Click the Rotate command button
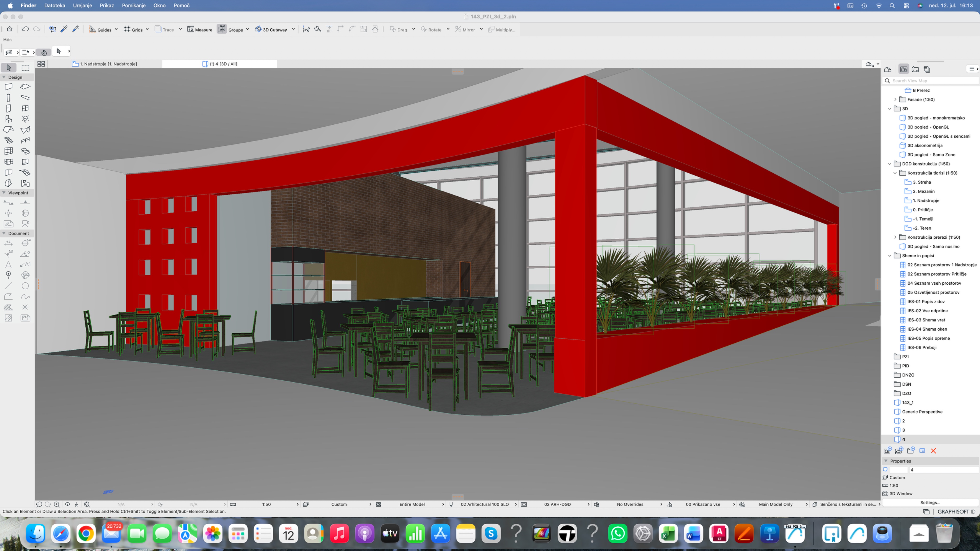Image resolution: width=980 pixels, height=551 pixels. click(x=431, y=29)
